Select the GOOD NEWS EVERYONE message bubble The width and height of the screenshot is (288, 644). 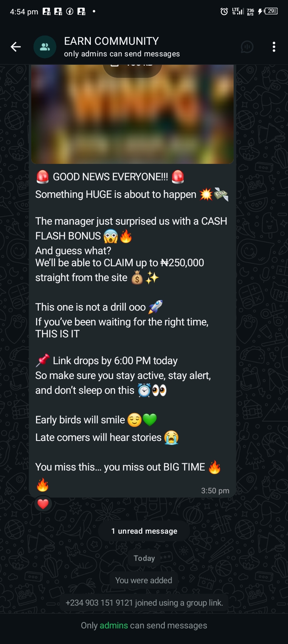click(132, 331)
